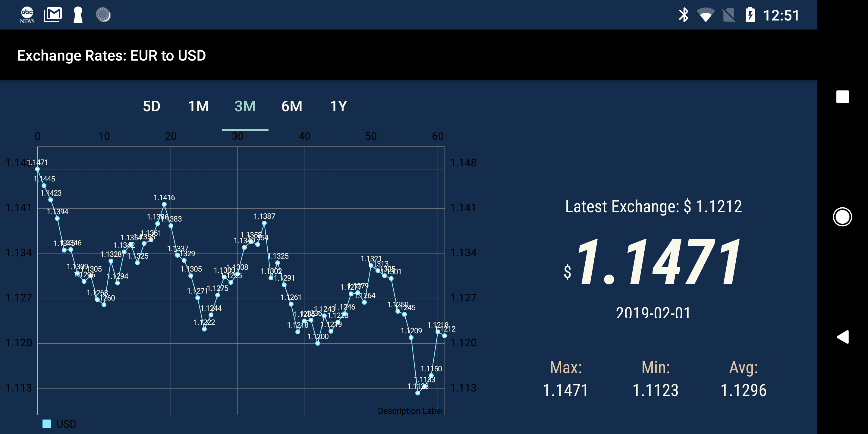Tap the Latest Exchange $ 1.1212 text
Viewport: 868px width, 434px height.
coord(653,206)
